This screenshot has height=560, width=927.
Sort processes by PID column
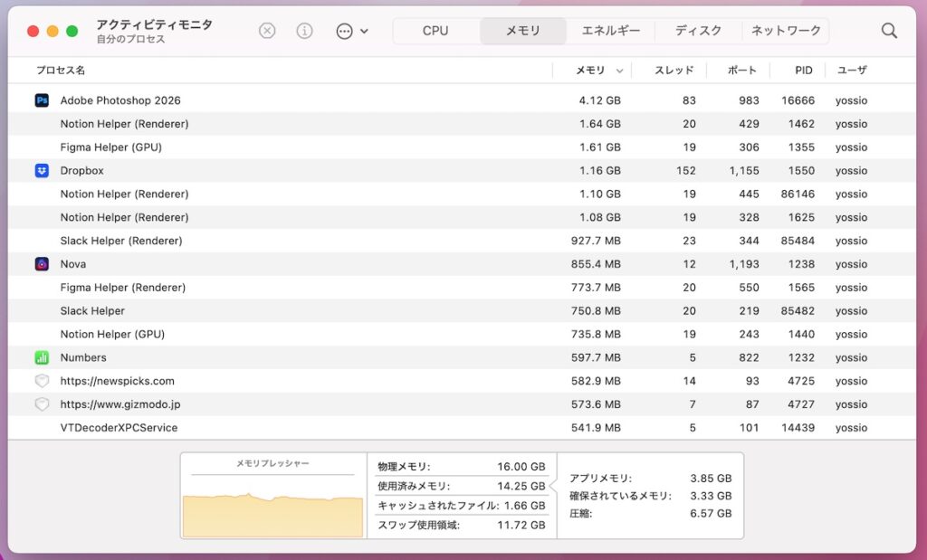(x=803, y=71)
